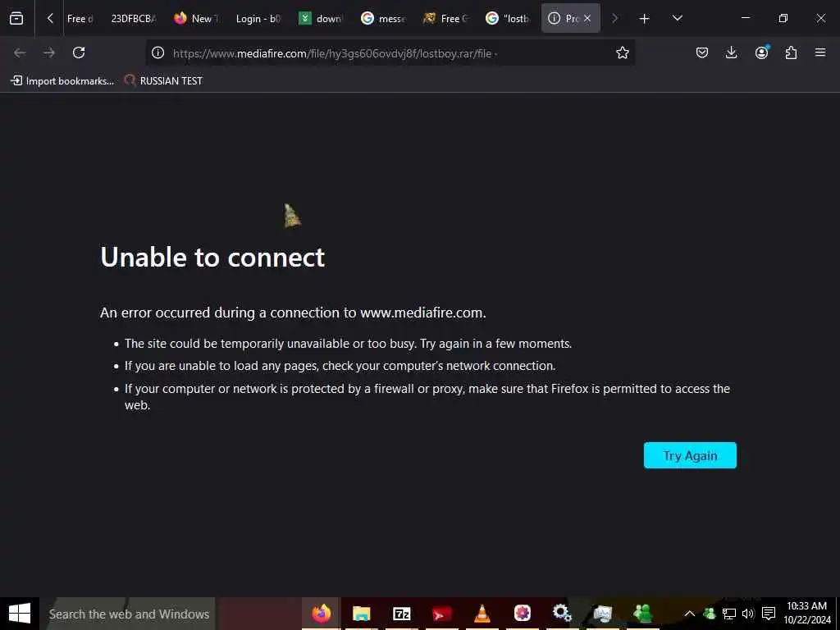The image size is (840, 630).
Task: Switch to the 'Login - b0' tab
Action: 258,18
